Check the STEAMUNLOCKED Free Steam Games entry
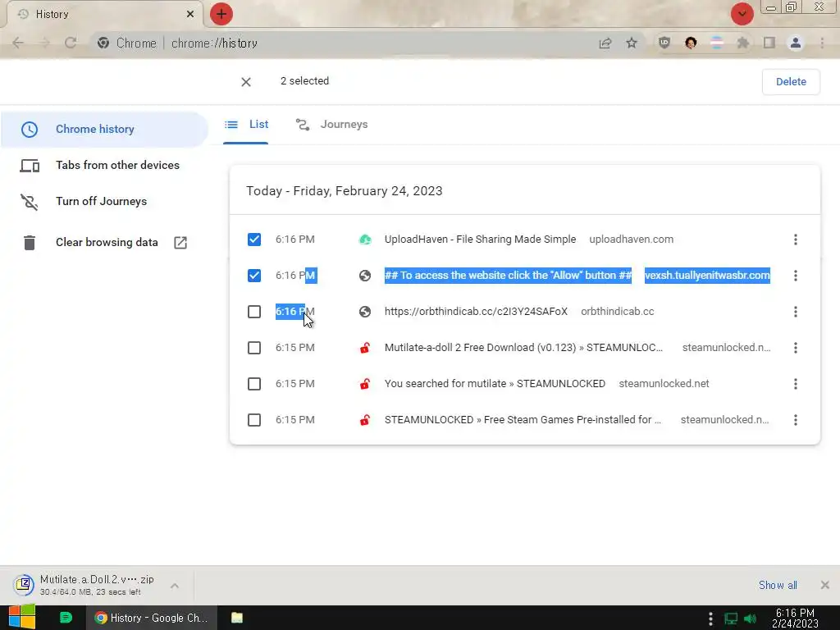Screen dimensions: 840x630 click(254, 420)
